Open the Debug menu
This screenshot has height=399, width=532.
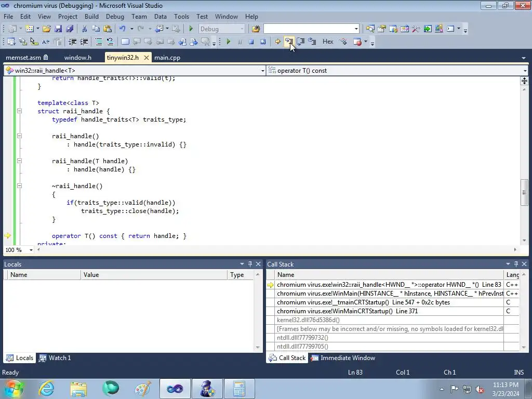[115, 16]
